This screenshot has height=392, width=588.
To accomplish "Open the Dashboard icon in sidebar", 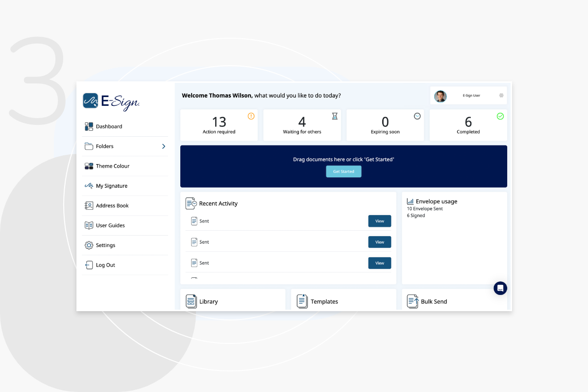I will tap(89, 126).
